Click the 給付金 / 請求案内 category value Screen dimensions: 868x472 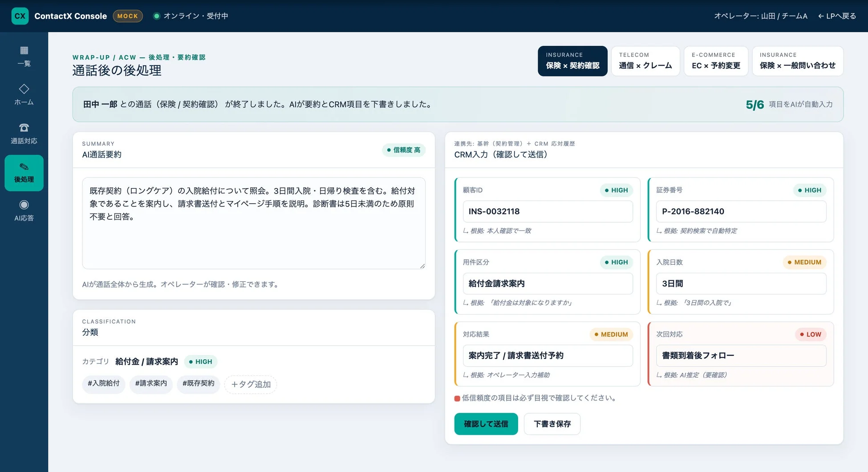pos(146,362)
